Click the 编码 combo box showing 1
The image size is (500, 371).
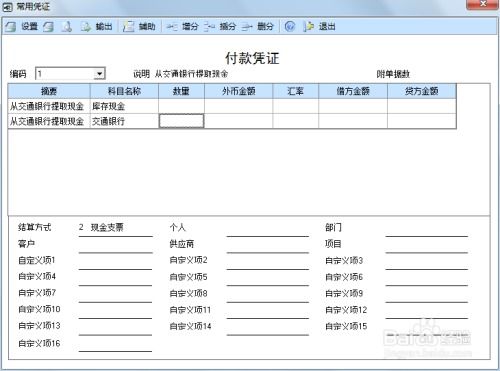[x=70, y=74]
